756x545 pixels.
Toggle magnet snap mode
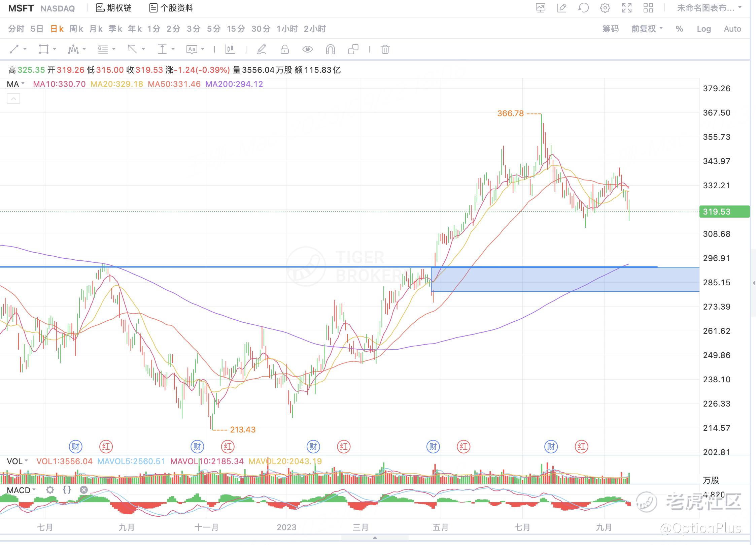(331, 50)
